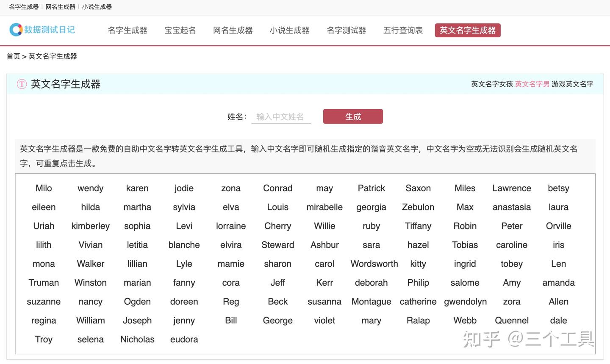Select the name Montague
Screen dimensions: 610x364
click(x=372, y=302)
